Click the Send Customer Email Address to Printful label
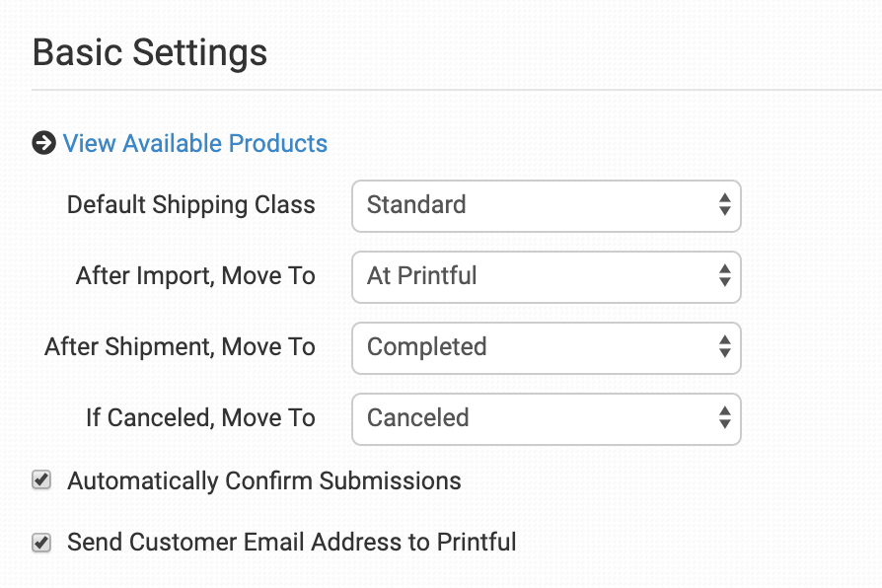Screen dimensions: 882x588 pos(291,543)
